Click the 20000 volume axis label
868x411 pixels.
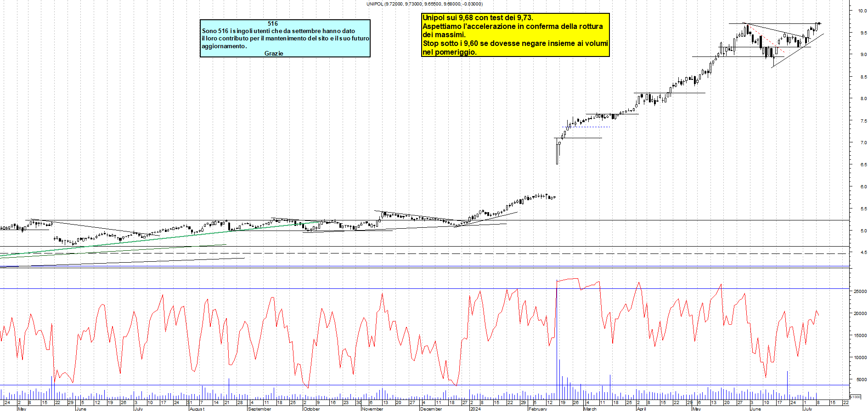pos(860,313)
